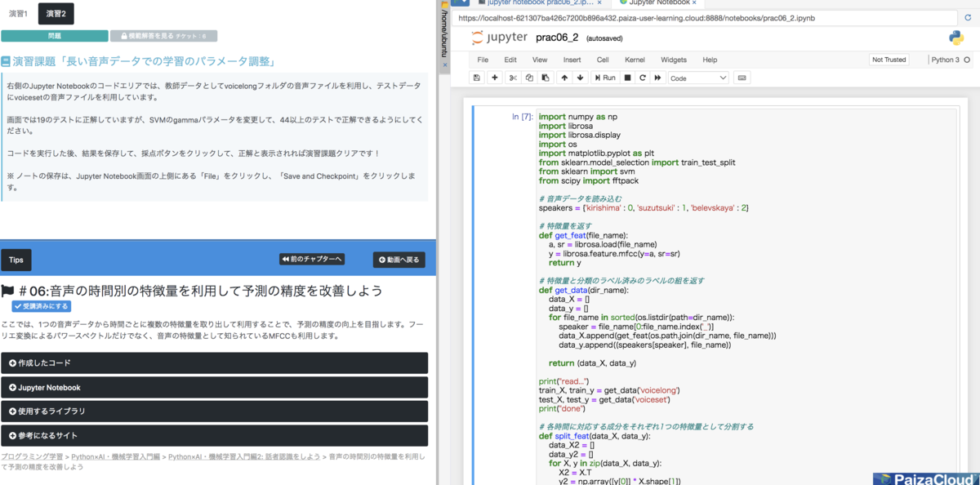Insert a new cell with the plus icon

point(495,78)
